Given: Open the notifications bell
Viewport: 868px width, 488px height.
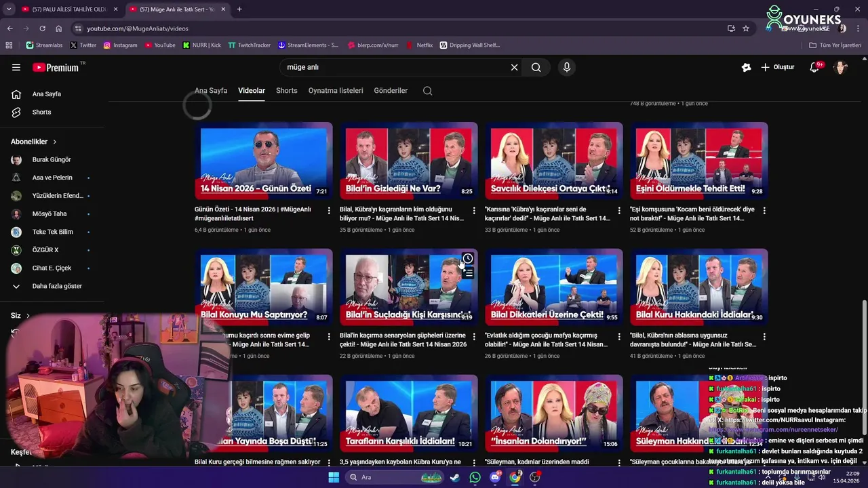Looking at the screenshot, I should coord(815,67).
